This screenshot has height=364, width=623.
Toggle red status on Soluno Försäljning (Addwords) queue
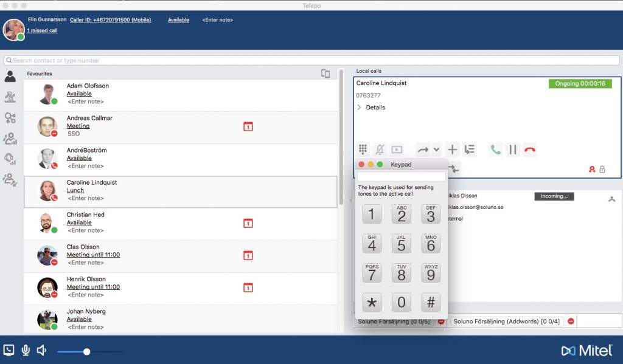point(571,321)
